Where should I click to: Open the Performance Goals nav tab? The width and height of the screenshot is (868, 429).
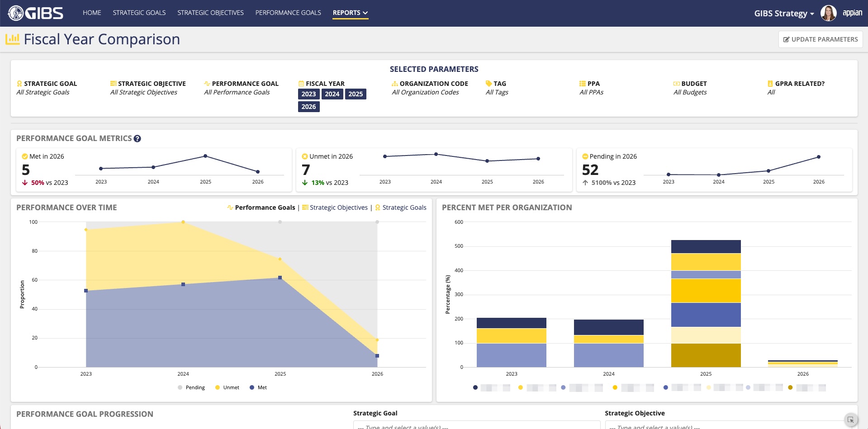288,13
